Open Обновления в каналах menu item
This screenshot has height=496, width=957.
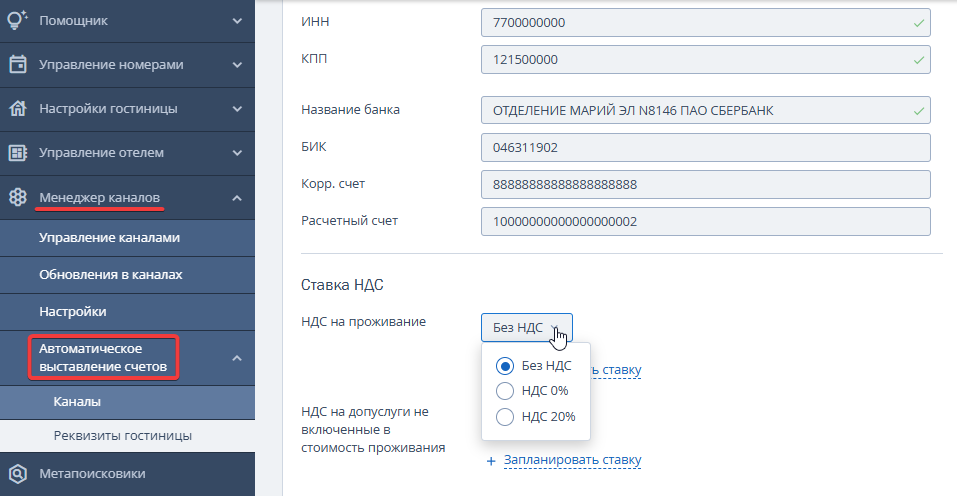pos(127,275)
